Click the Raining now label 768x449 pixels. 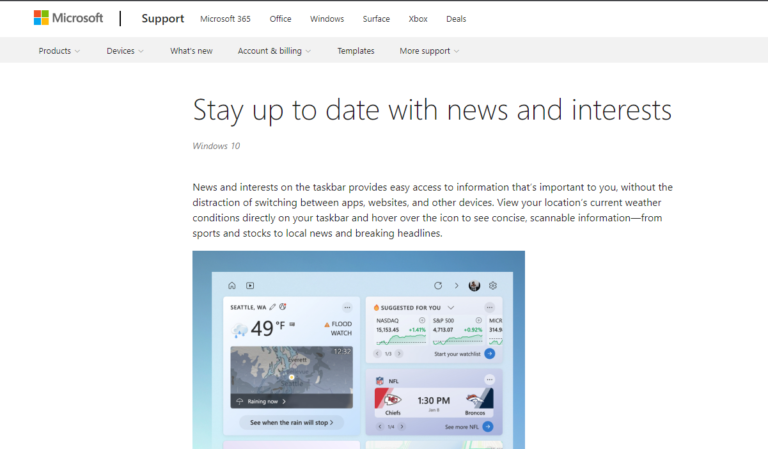[263, 402]
